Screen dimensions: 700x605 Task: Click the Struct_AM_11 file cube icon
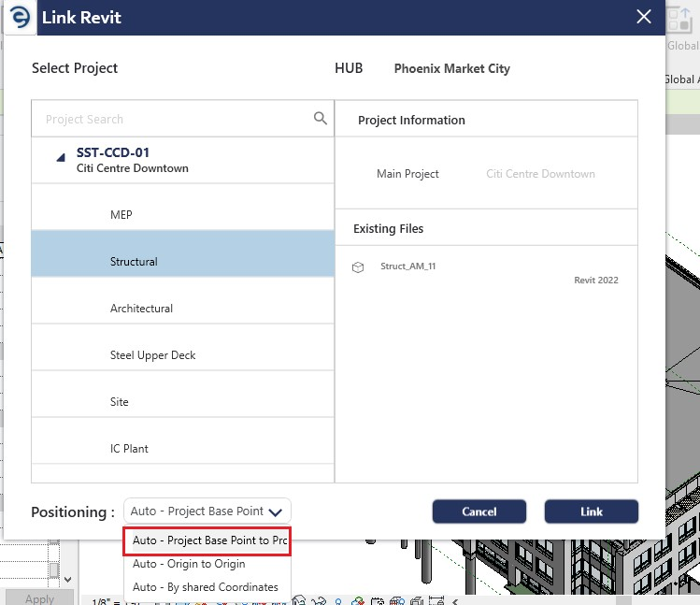tap(358, 267)
